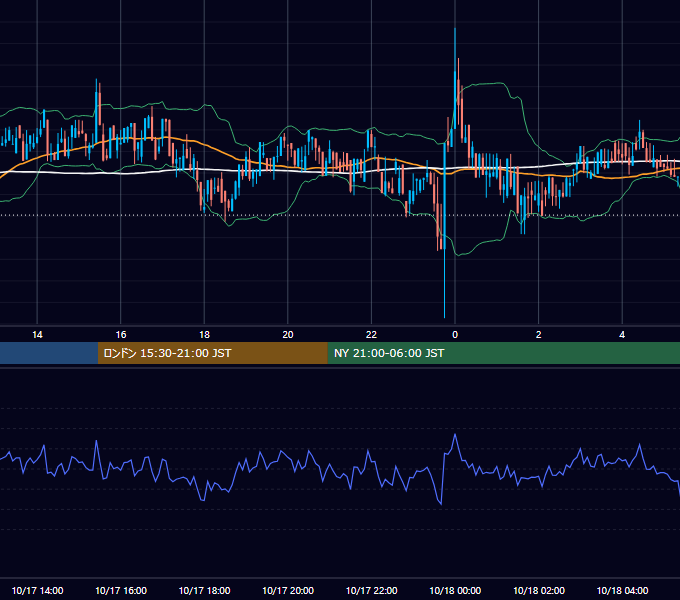Click the 14 hour axis label
680x600 pixels.
tap(37, 335)
